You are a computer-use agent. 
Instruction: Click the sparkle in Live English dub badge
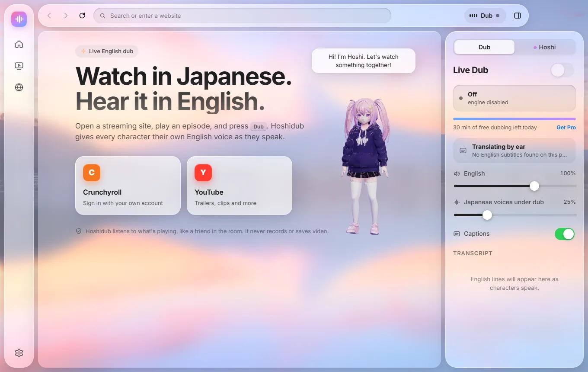pyautogui.click(x=83, y=51)
